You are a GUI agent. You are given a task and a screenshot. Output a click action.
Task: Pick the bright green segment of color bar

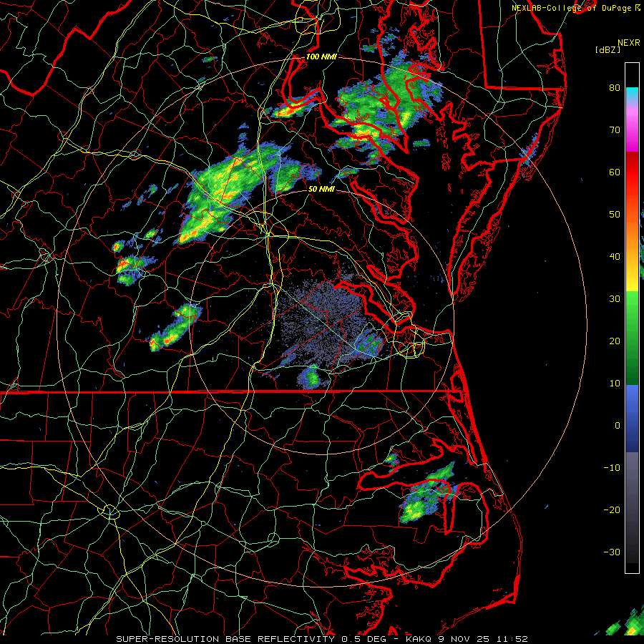point(632,308)
